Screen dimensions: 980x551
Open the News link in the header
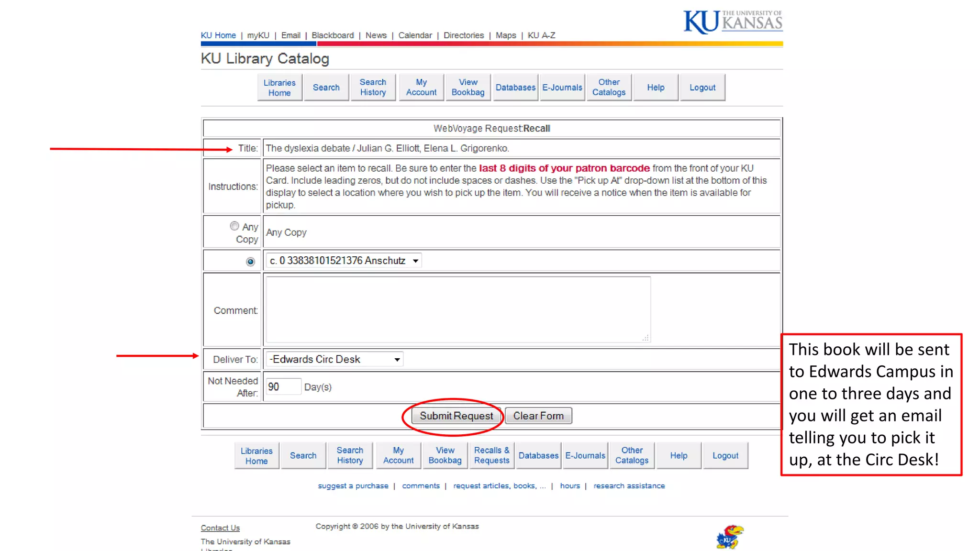pyautogui.click(x=376, y=35)
